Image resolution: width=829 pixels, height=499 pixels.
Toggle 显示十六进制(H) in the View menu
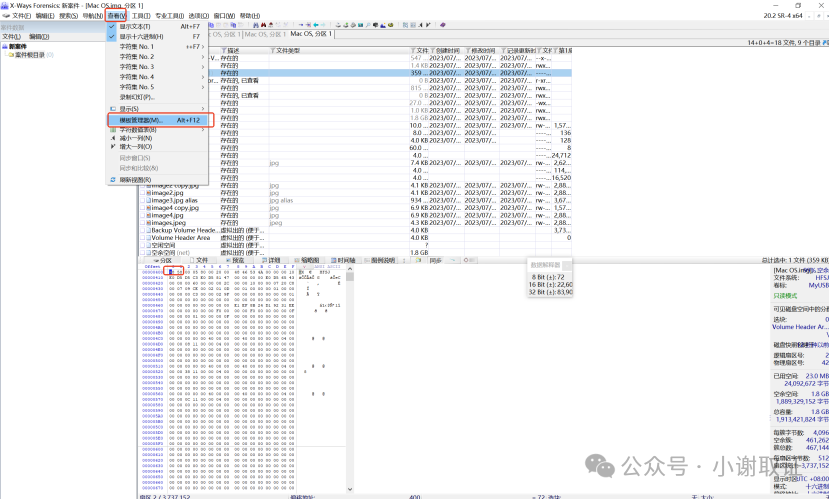coord(157,36)
